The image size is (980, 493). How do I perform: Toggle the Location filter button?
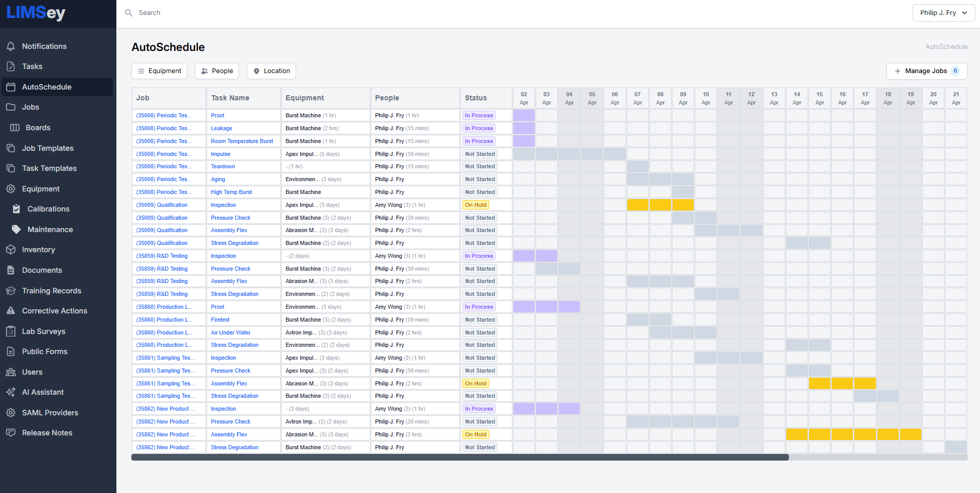click(271, 71)
